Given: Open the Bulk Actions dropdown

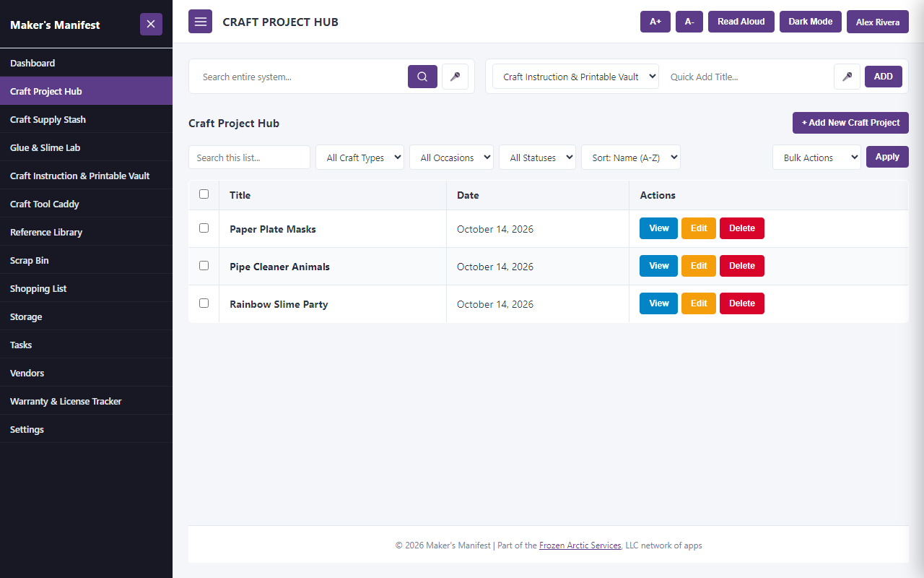Looking at the screenshot, I should (816, 158).
